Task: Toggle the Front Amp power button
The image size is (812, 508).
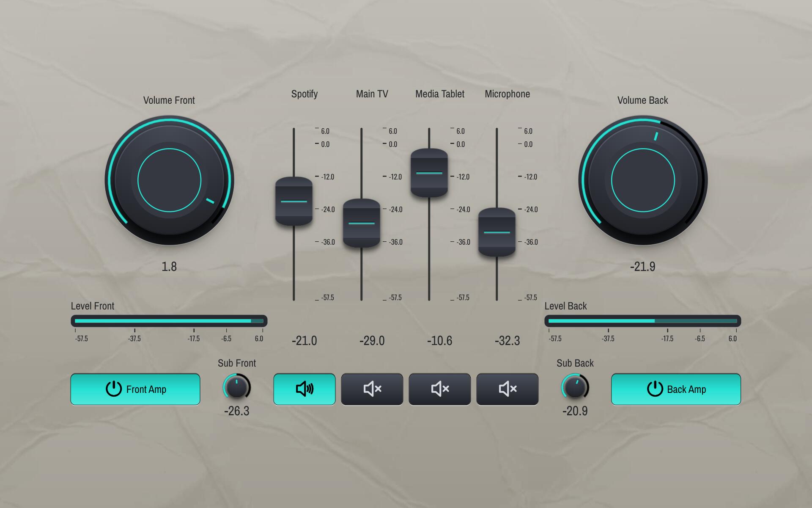Action: click(135, 389)
